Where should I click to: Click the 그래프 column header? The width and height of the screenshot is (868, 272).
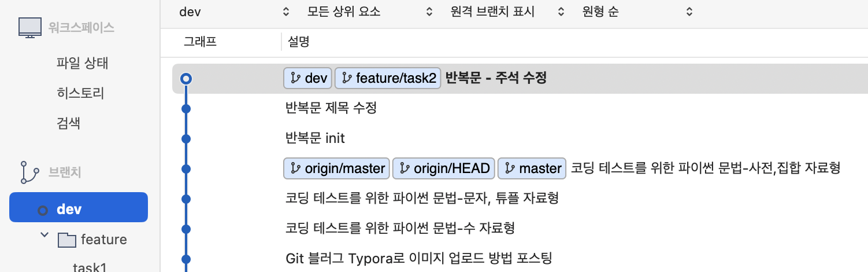tap(200, 42)
